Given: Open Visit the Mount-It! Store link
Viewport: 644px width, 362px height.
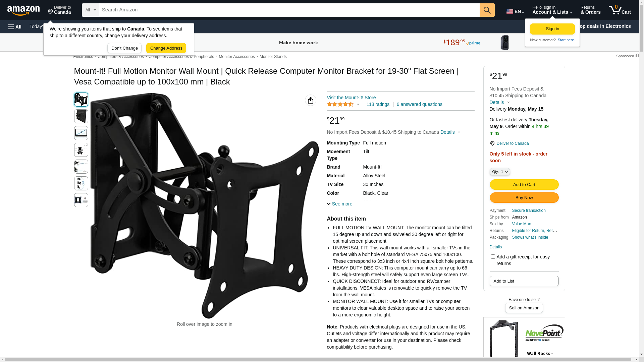Looking at the screenshot, I should pyautogui.click(x=351, y=98).
